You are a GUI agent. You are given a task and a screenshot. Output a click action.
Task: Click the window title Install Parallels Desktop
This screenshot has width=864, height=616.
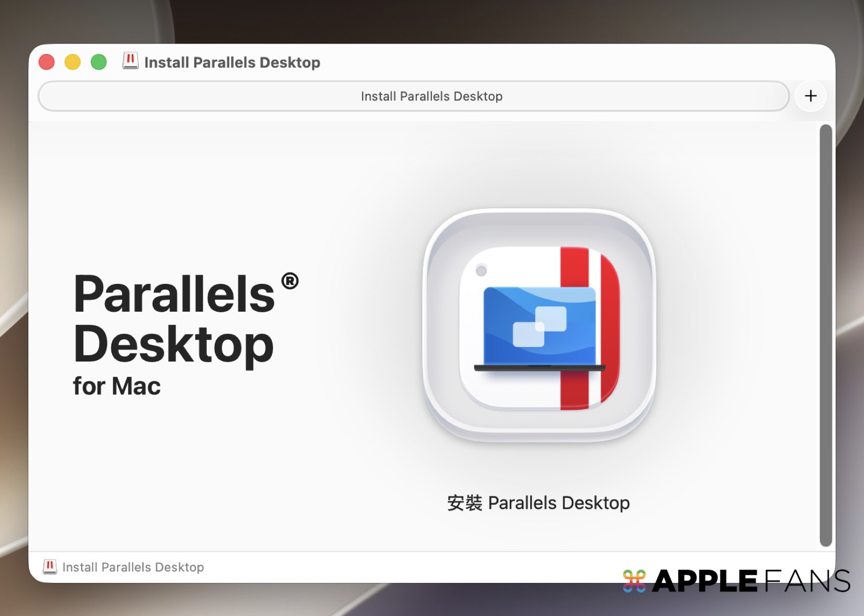tap(232, 62)
